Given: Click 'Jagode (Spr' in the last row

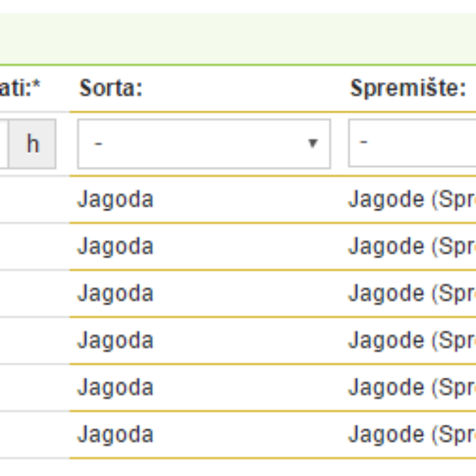Looking at the screenshot, I should click(412, 434).
